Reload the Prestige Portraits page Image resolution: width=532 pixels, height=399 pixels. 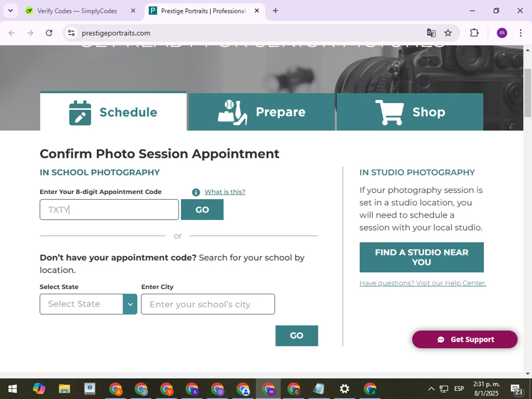49,33
